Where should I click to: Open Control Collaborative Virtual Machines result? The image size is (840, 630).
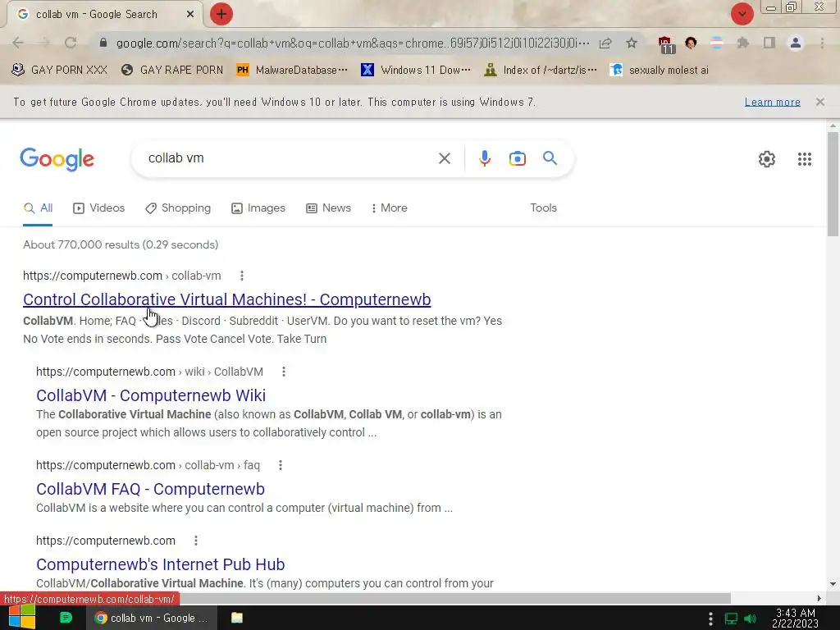click(x=226, y=299)
